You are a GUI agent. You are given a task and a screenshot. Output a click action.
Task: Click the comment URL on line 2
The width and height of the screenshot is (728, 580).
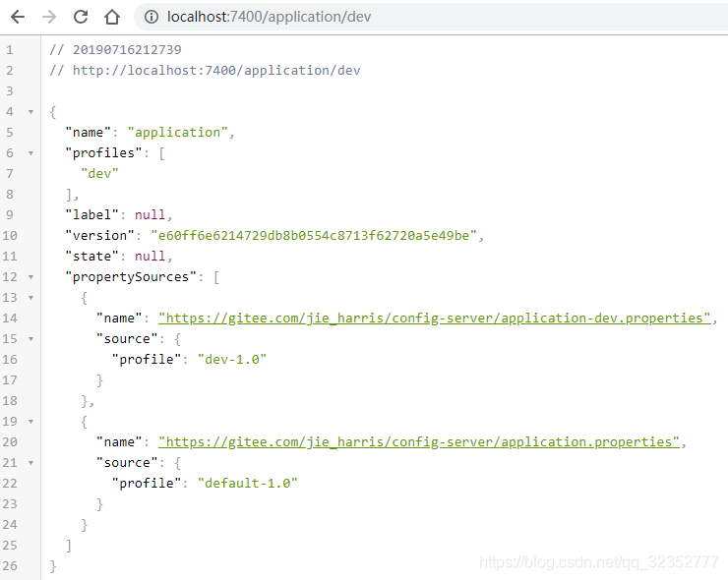click(216, 71)
